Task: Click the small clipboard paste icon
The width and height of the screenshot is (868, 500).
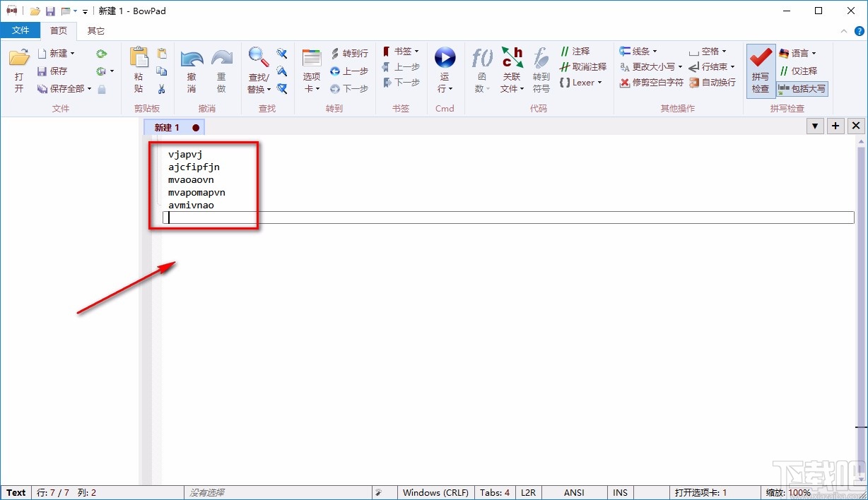Action: click(x=162, y=54)
